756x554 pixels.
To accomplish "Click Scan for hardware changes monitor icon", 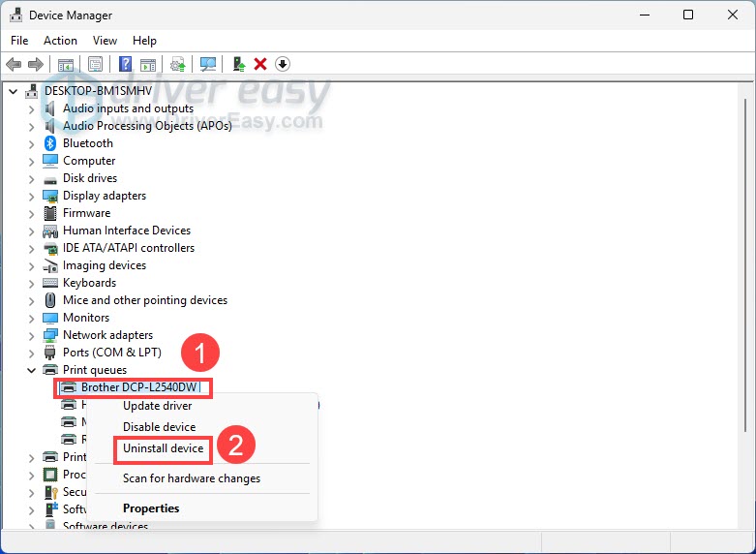I will coord(208,64).
